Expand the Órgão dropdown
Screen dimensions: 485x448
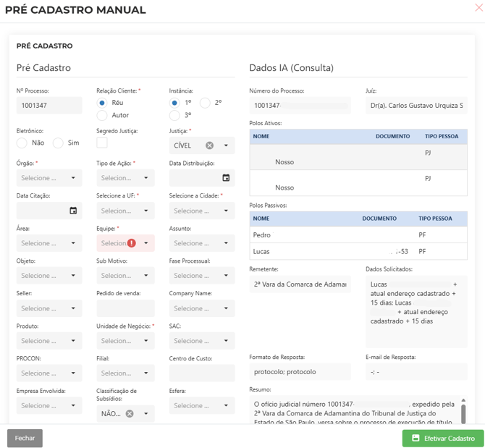click(49, 178)
